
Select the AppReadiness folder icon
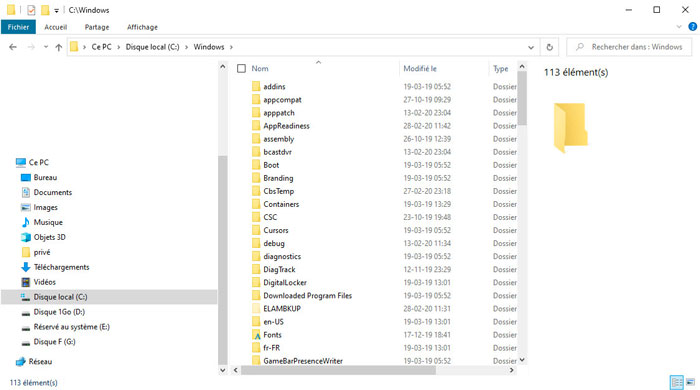point(256,126)
